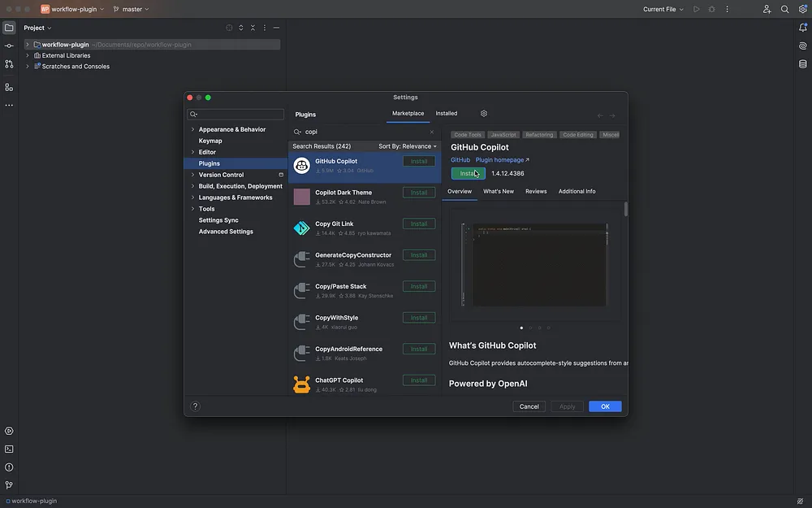The height and width of the screenshot is (508, 812).
Task: Open the GitHub vendor link
Action: (460, 159)
